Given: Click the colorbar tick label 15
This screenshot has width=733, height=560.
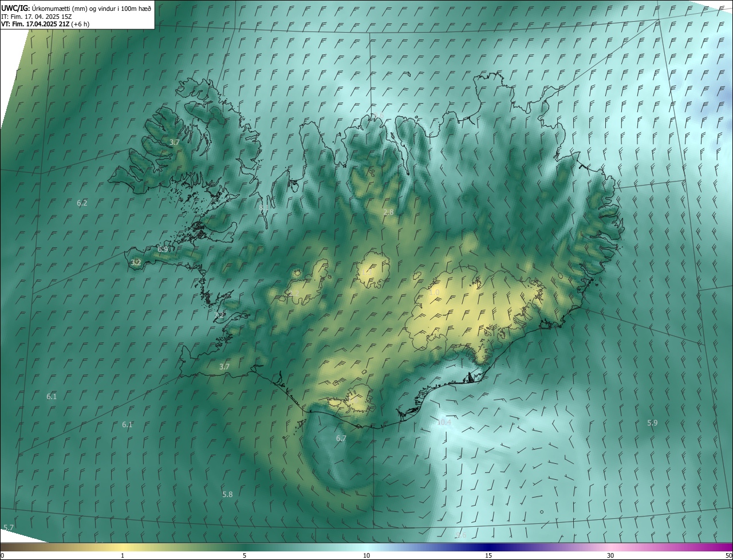Looking at the screenshot, I should tap(488, 555).
